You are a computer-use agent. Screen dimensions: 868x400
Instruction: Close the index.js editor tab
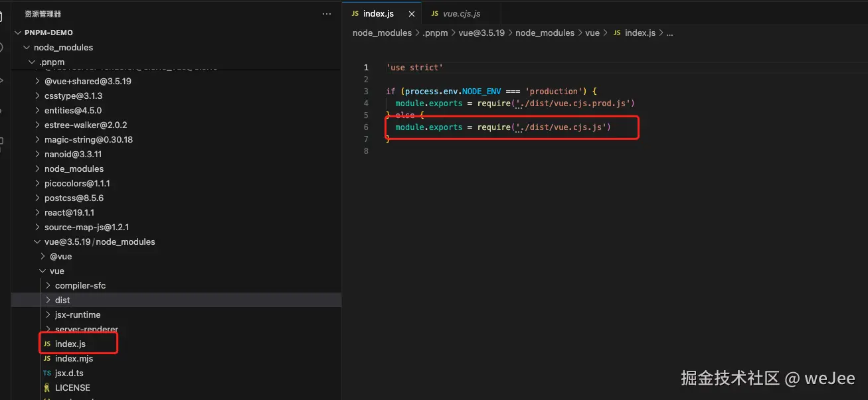click(412, 13)
